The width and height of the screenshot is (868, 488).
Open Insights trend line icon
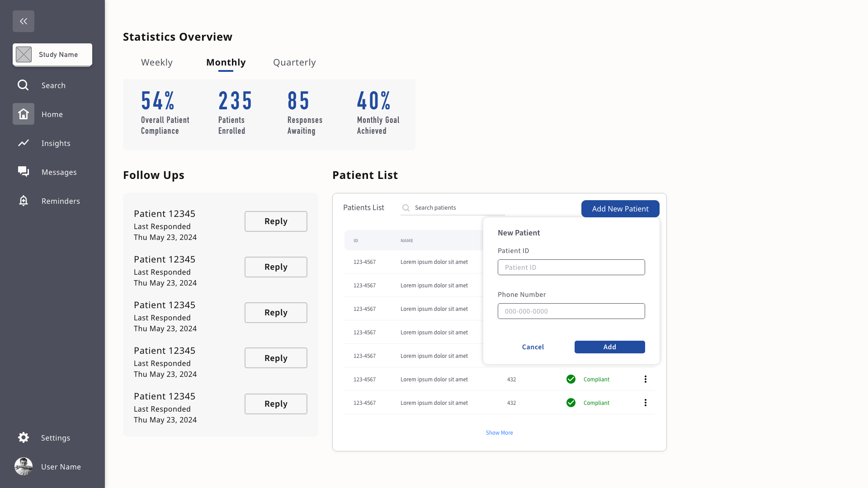tap(24, 143)
